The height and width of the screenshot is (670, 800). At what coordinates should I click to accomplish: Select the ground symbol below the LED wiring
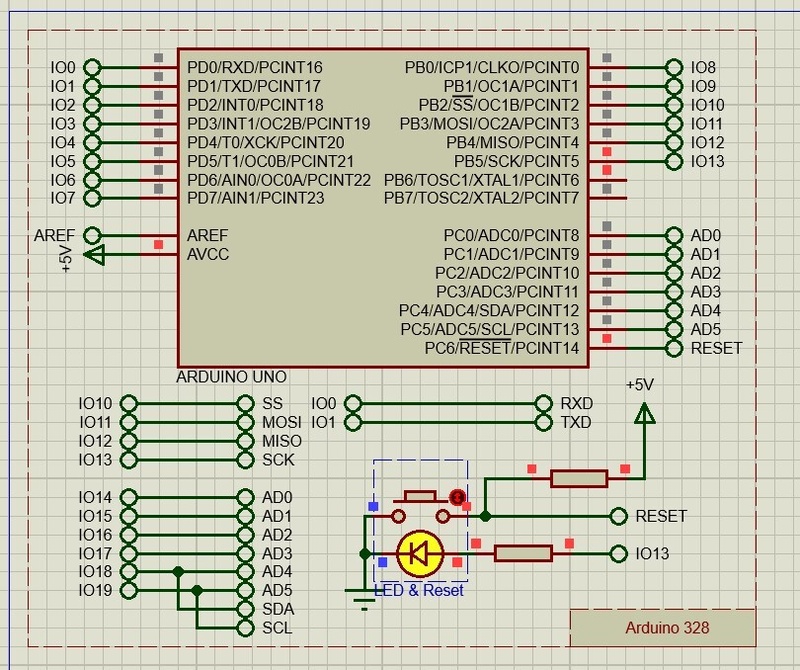364,599
